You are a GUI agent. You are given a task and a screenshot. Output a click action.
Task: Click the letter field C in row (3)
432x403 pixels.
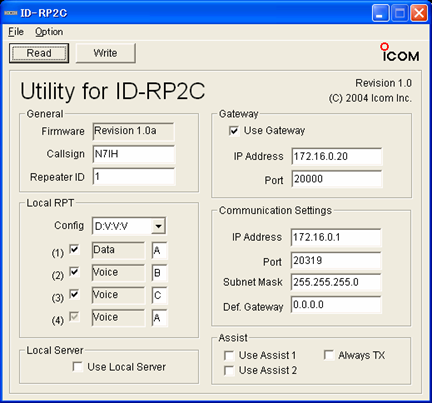coord(159,295)
